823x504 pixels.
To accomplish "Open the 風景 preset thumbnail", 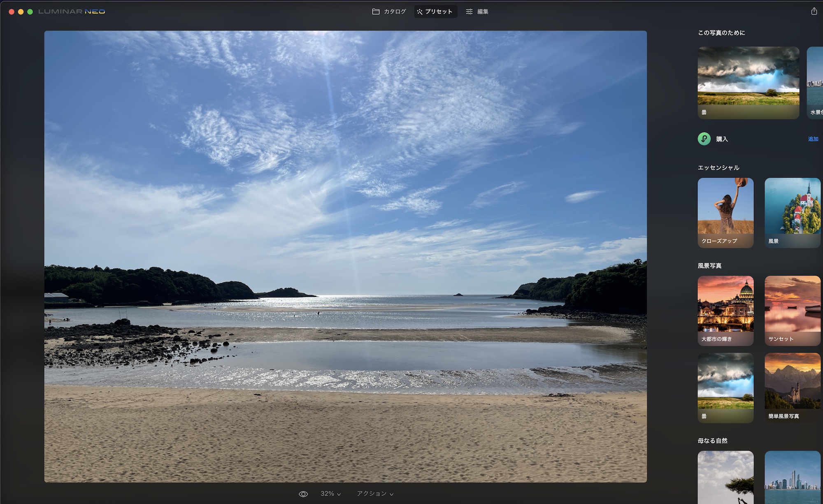I will point(792,213).
